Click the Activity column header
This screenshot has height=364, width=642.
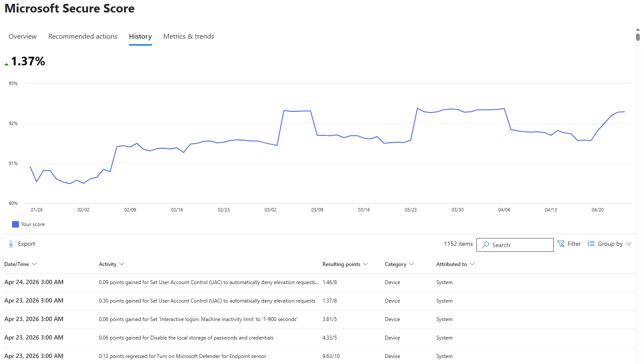tap(108, 264)
